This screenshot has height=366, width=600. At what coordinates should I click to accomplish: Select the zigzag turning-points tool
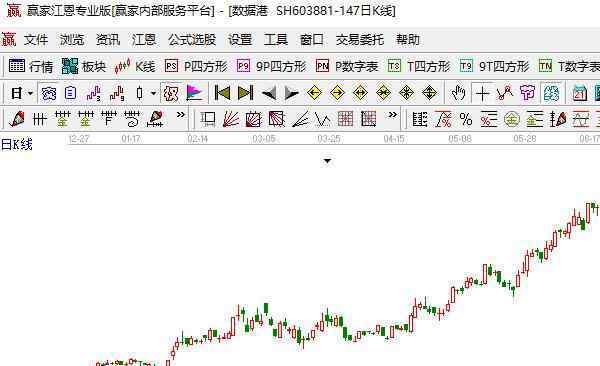(505, 93)
